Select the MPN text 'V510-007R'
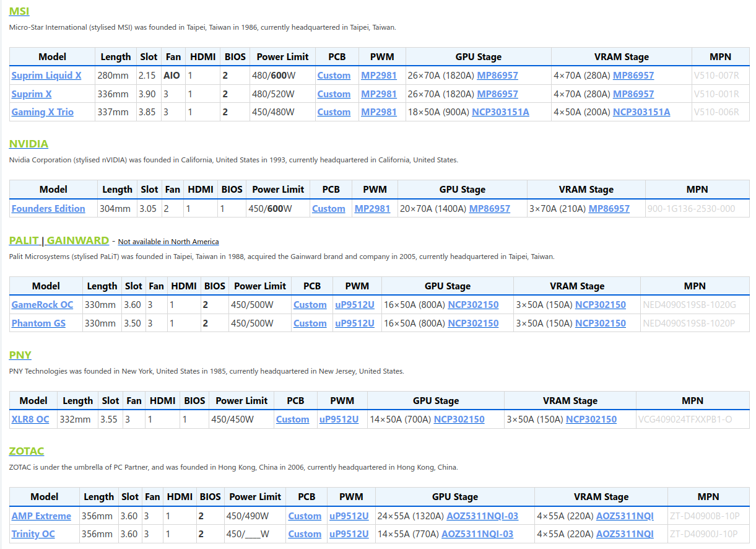This screenshot has height=549, width=756. click(717, 76)
